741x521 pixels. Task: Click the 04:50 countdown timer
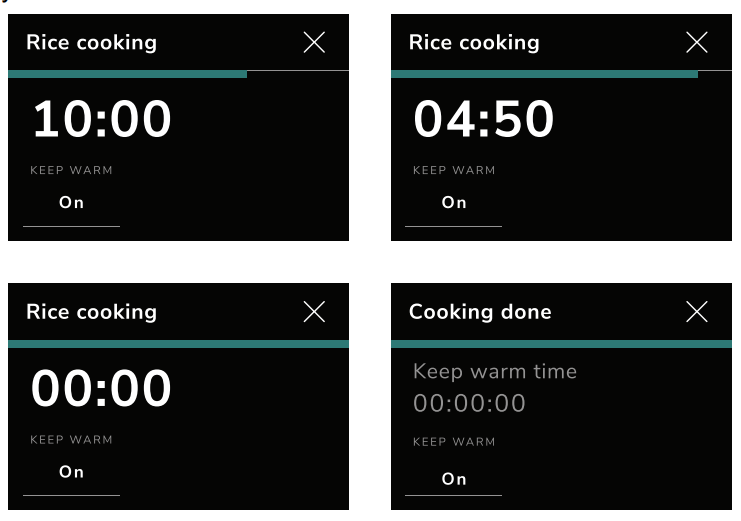coord(484,120)
